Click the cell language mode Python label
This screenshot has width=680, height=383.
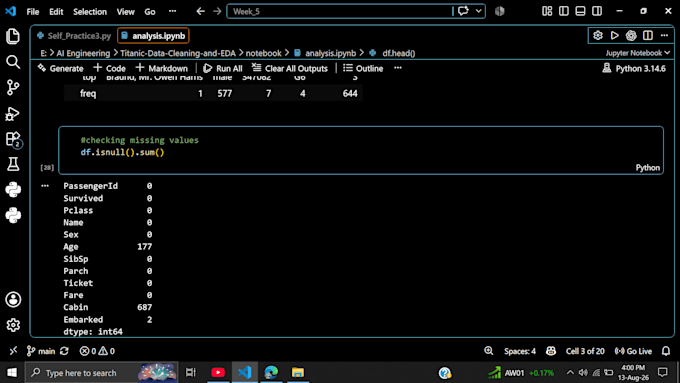[647, 168]
